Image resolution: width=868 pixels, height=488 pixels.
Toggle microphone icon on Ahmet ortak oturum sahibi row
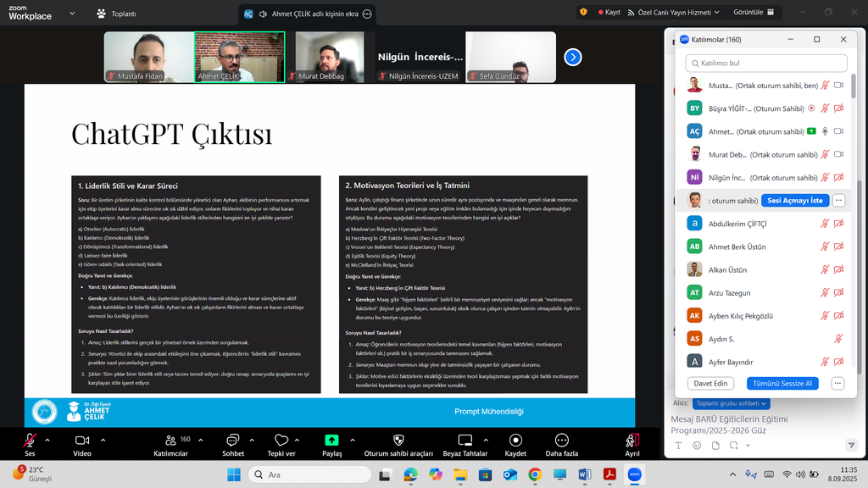(825, 131)
